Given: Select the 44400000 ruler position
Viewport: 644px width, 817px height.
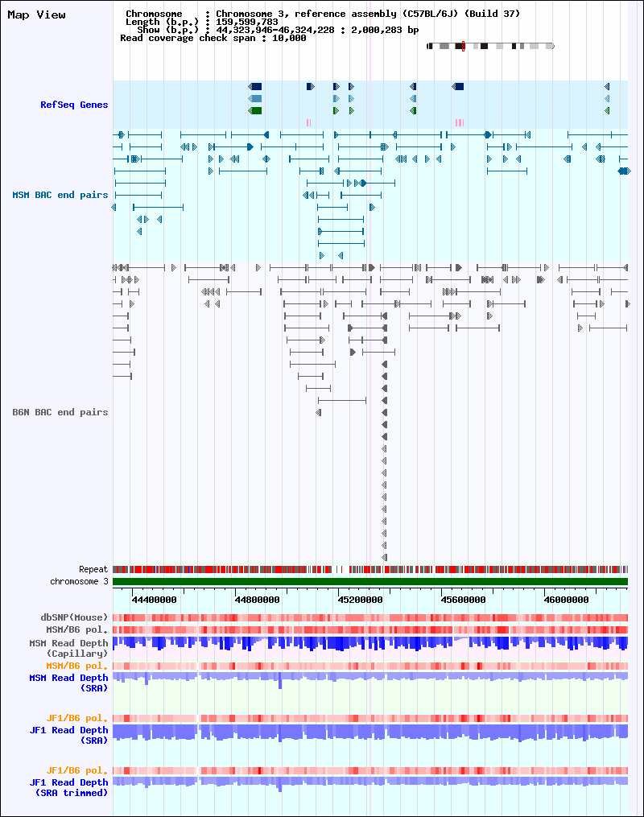Looking at the screenshot, I should pyautogui.click(x=155, y=600).
